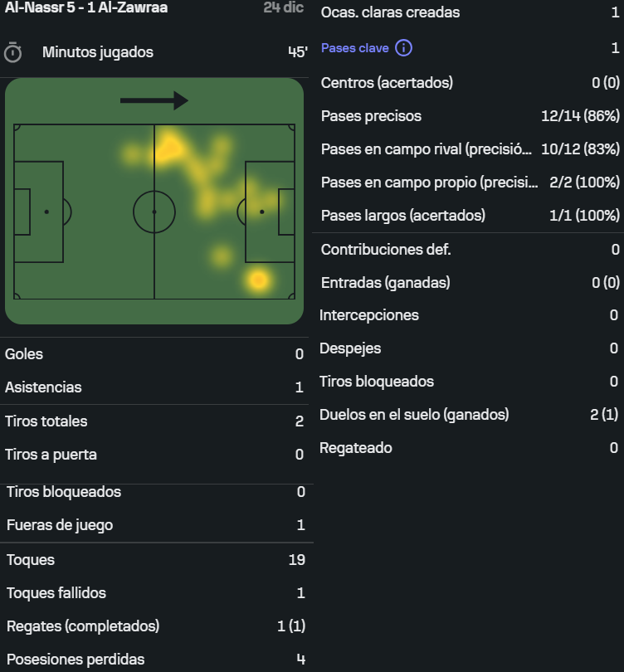Select the Ocas. claras creadas row
The width and height of the screenshot is (624, 672).
[x=470, y=13]
